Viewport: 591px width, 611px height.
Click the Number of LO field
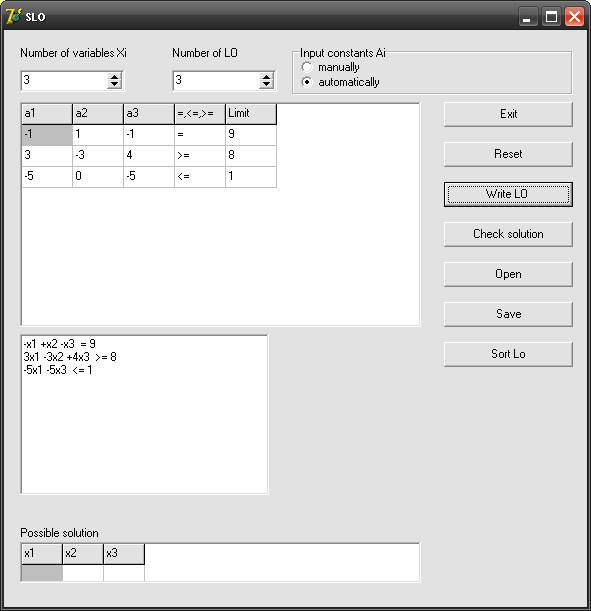pos(216,81)
